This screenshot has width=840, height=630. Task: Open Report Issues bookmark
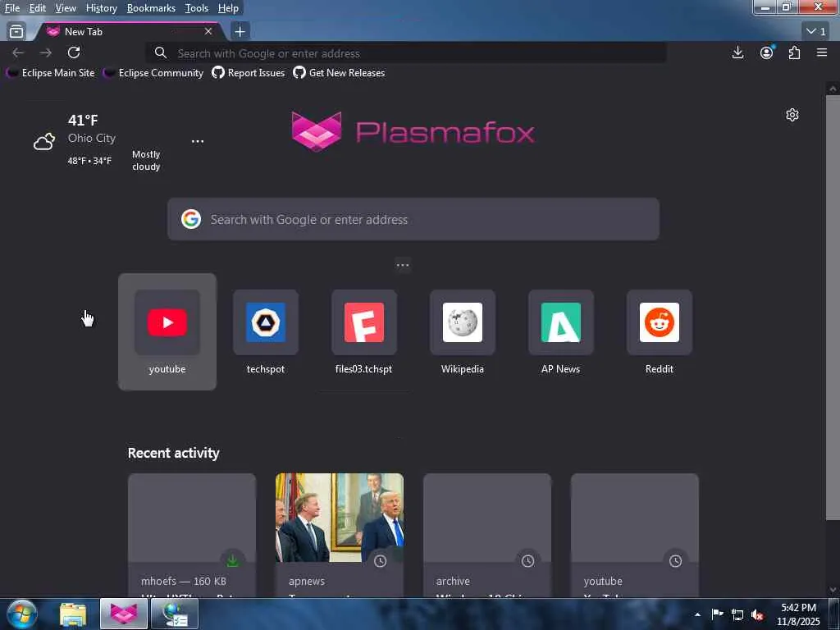248,73
